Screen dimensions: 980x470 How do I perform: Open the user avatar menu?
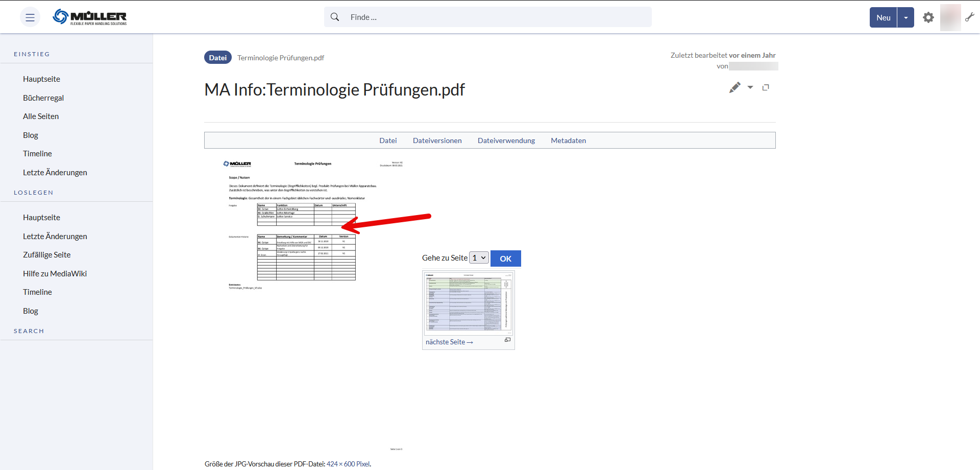pos(950,17)
